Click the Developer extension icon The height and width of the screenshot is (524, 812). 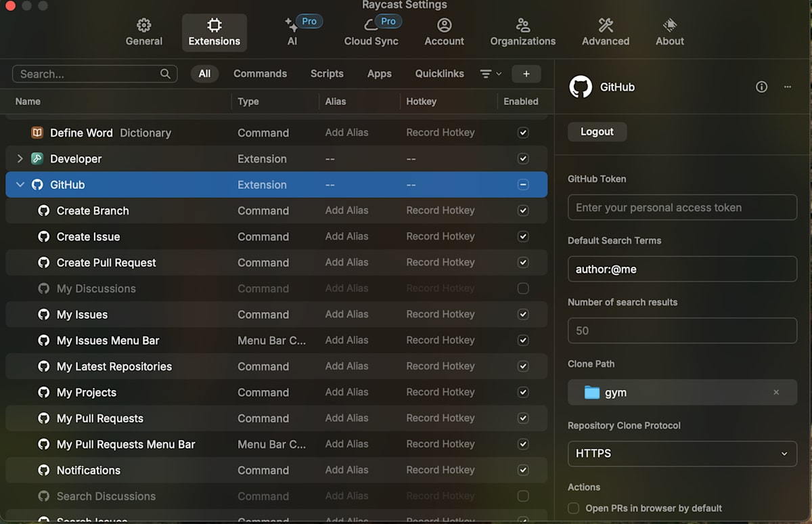pyautogui.click(x=37, y=158)
